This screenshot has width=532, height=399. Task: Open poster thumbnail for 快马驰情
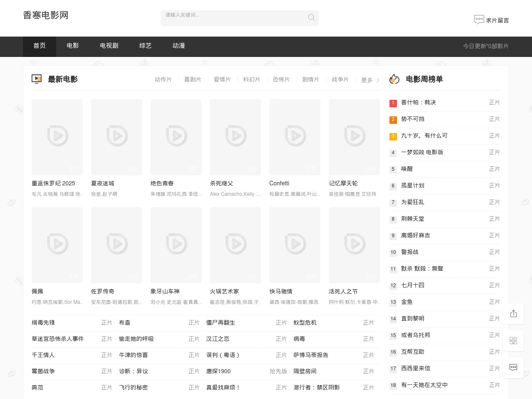coord(295,245)
